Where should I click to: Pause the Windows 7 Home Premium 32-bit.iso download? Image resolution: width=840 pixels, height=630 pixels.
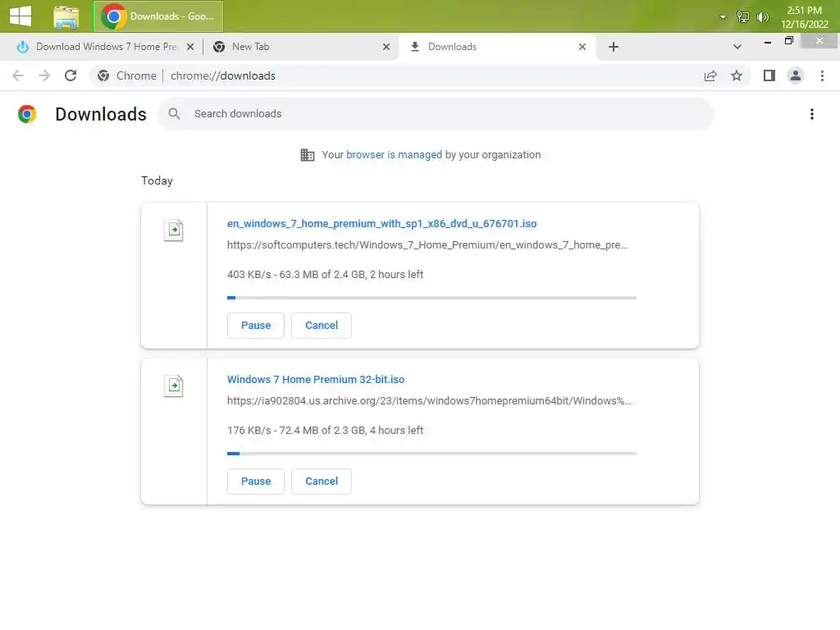coord(256,481)
